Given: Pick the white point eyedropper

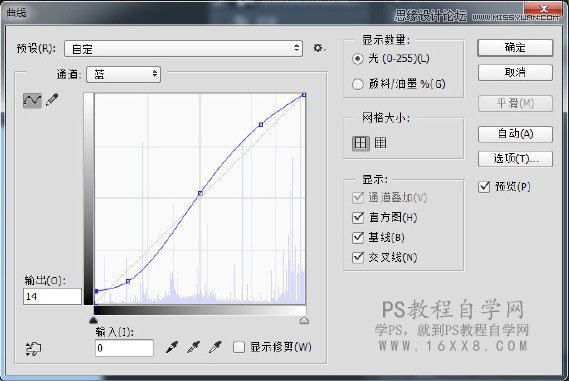Looking at the screenshot, I should coord(216,347).
